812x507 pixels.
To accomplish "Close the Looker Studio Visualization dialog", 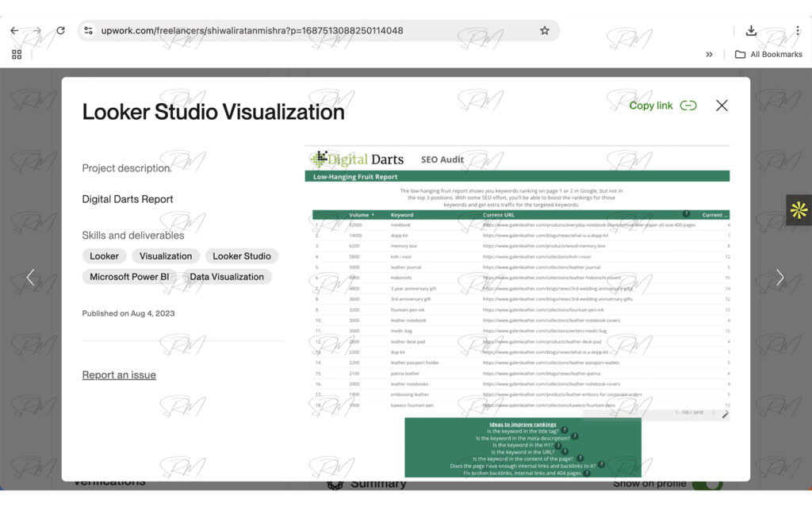I will pyautogui.click(x=722, y=106).
